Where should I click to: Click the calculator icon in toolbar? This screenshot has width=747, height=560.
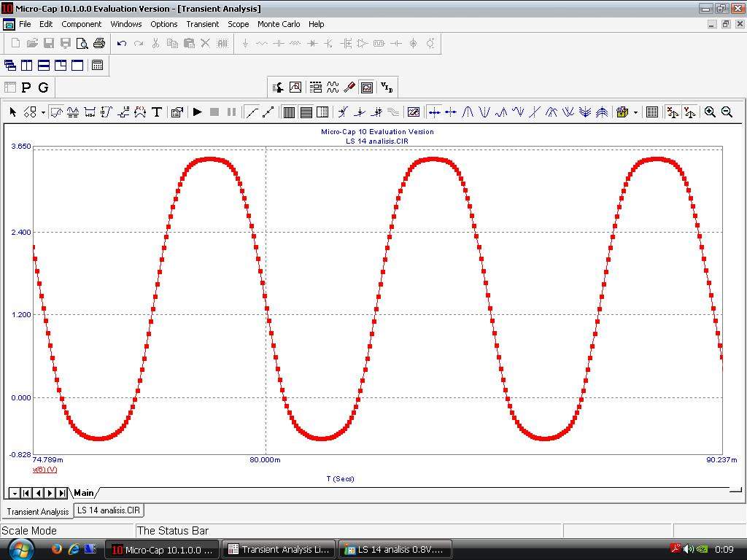pyautogui.click(x=98, y=65)
